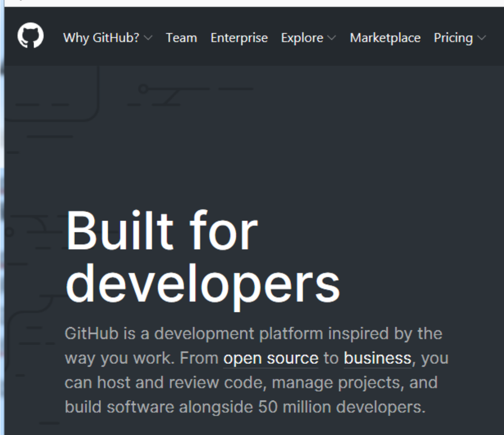Click the GitHub Octocat logo

pos(30,35)
